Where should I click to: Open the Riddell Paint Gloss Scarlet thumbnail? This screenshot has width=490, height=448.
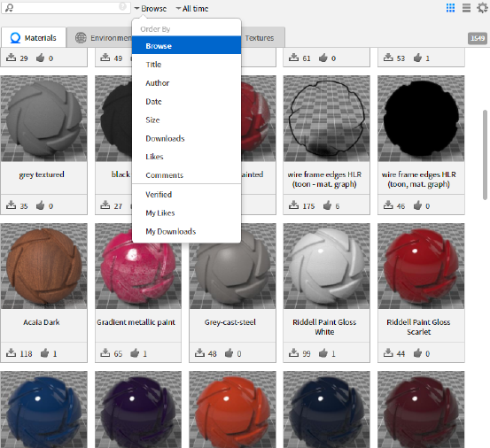pyautogui.click(x=421, y=266)
